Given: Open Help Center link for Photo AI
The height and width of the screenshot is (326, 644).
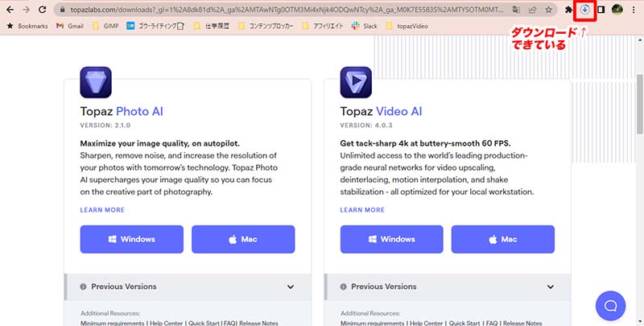Looking at the screenshot, I should [x=167, y=323].
